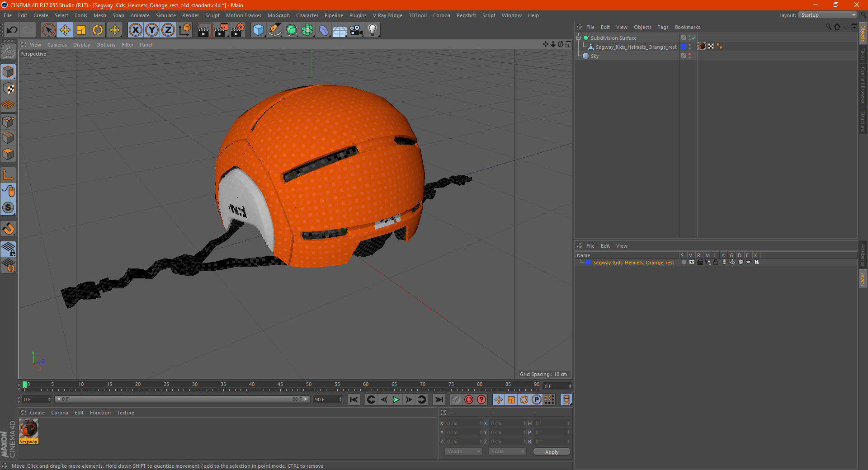Toggle Sky object visibility dots

689,56
